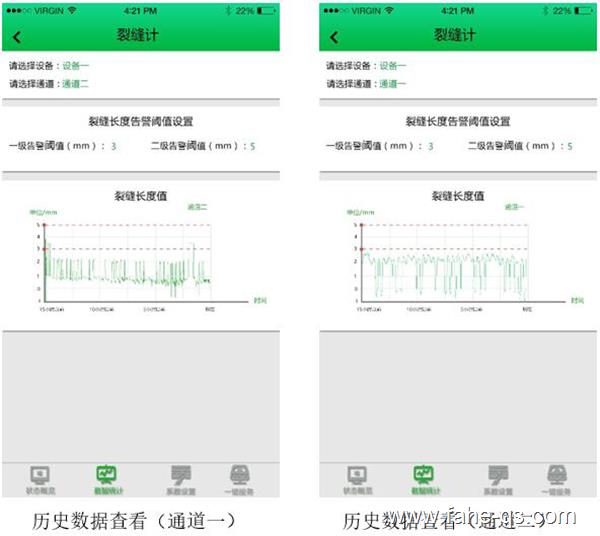Tap 裂缝长度值 chart title, right phone
The width and height of the screenshot is (600, 536).
click(458, 196)
